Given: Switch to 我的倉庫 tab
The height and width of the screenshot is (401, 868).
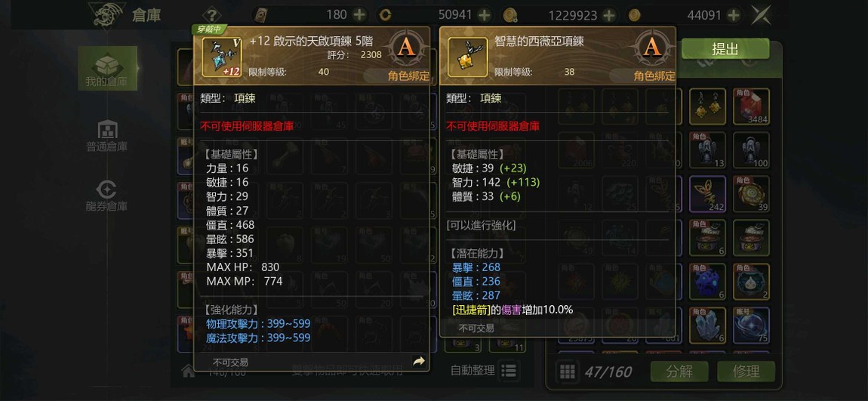Looking at the screenshot, I should pos(107,69).
